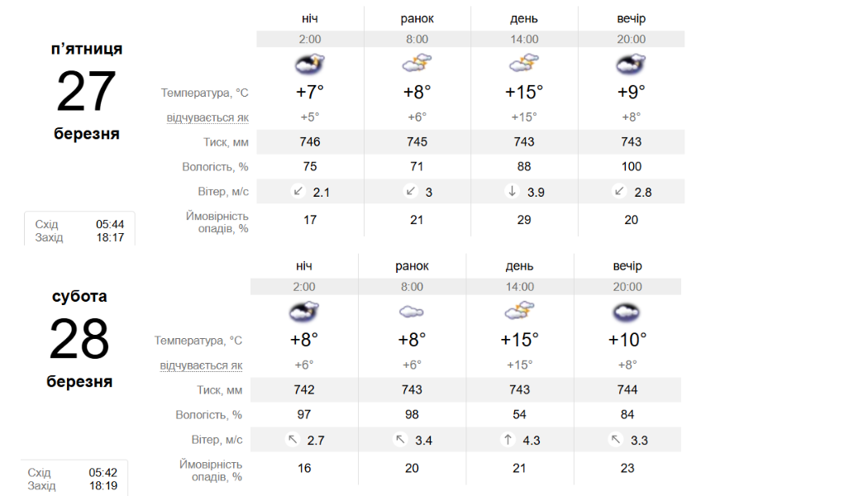The image size is (868, 496).
Task: Click Friday's night wind arrow beside 2.1
Action: (298, 191)
